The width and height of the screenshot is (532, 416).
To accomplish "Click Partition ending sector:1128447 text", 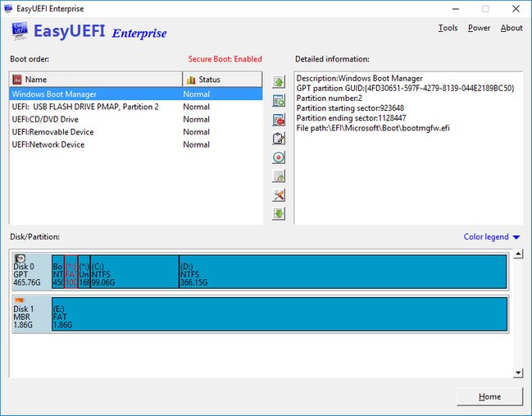I will coord(351,118).
